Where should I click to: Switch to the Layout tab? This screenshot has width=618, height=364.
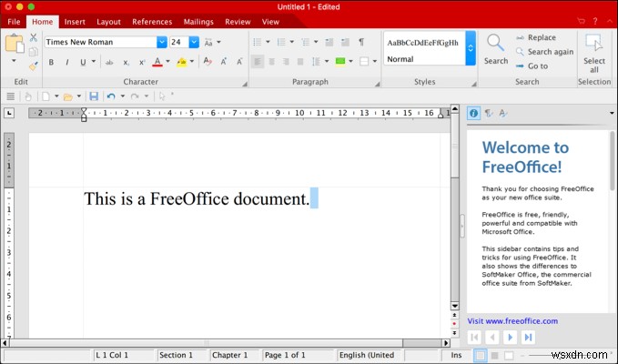pyautogui.click(x=109, y=22)
